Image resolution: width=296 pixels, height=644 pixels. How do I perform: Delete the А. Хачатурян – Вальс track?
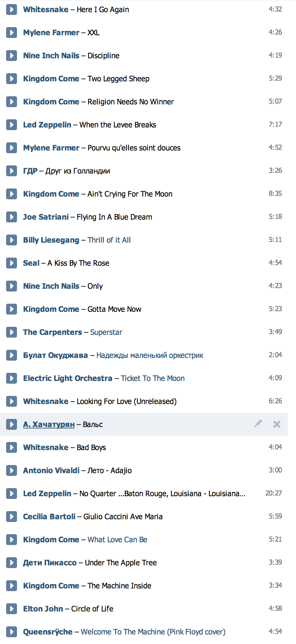point(277,424)
